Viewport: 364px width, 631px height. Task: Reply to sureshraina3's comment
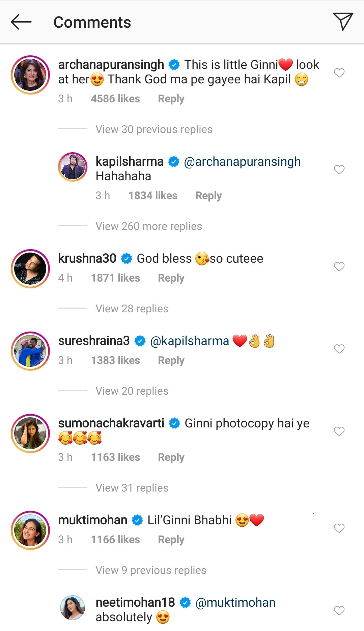[171, 361]
